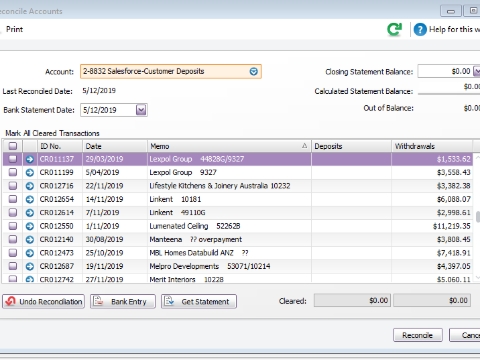Click the Cleared deposits total $0.00
The height and width of the screenshot is (360, 480).
pos(352,301)
